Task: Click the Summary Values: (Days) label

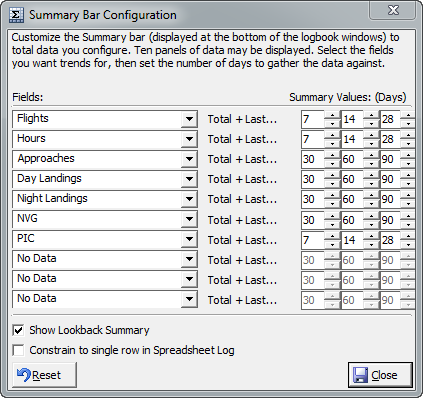Action: pos(348,97)
